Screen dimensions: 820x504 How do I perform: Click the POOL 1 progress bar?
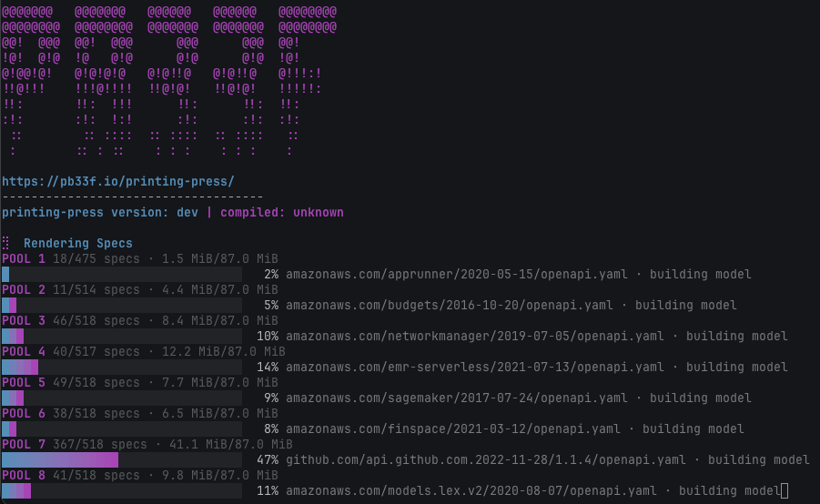click(x=122, y=275)
